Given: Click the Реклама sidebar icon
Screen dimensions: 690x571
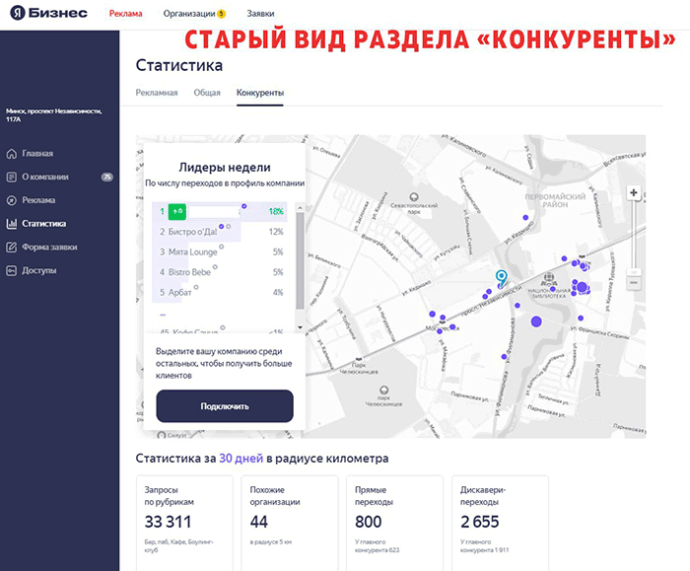Looking at the screenshot, I should 11,200.
